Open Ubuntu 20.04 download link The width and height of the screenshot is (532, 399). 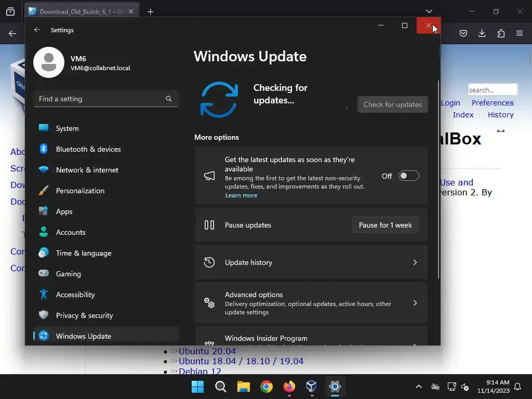pyautogui.click(x=207, y=351)
